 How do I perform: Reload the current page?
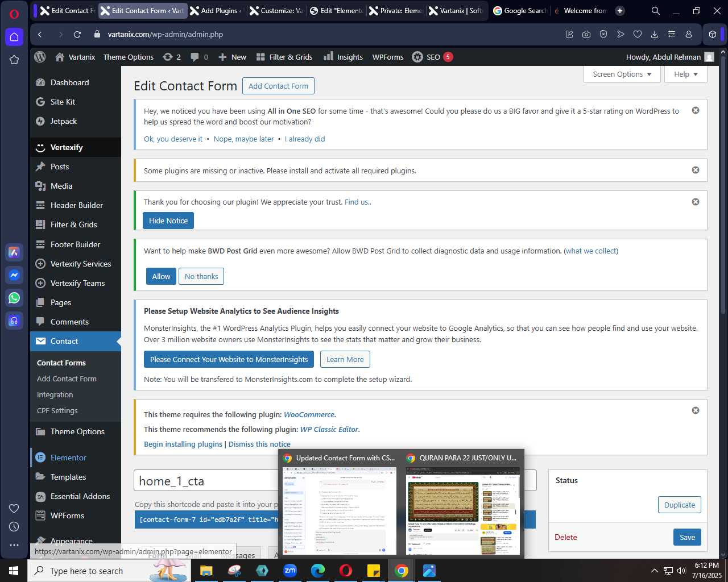77,35
